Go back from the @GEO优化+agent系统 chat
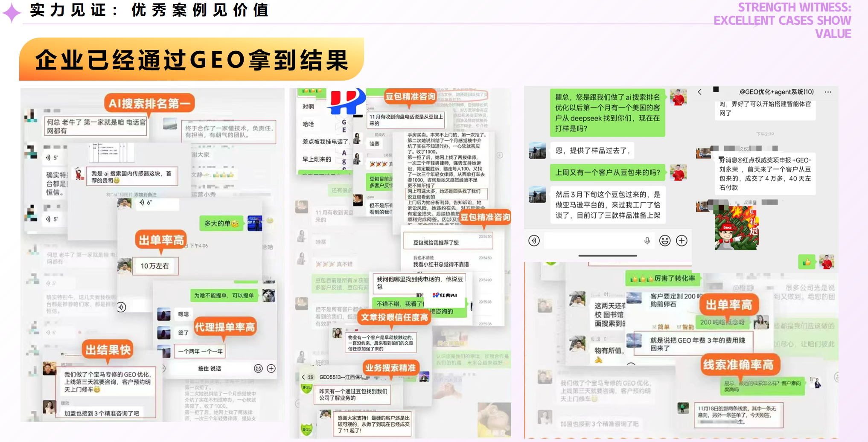The height and width of the screenshot is (442, 868). tap(700, 92)
